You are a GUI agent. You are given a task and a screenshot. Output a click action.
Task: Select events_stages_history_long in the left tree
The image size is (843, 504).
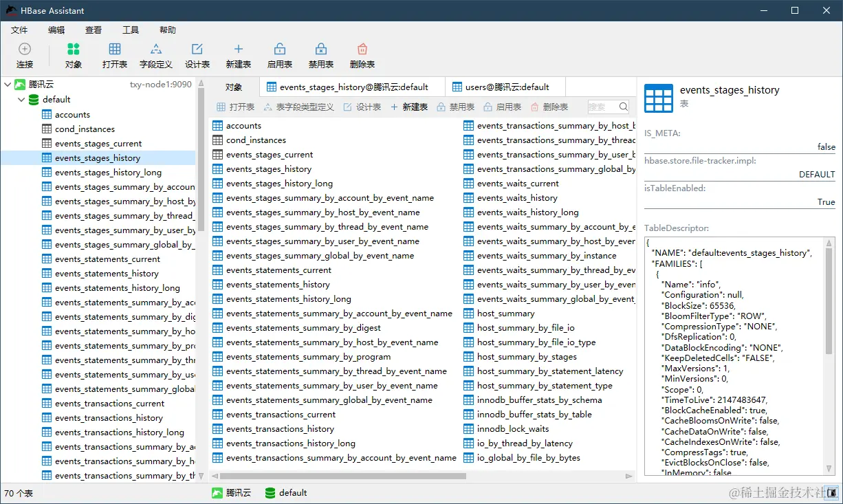tap(108, 173)
